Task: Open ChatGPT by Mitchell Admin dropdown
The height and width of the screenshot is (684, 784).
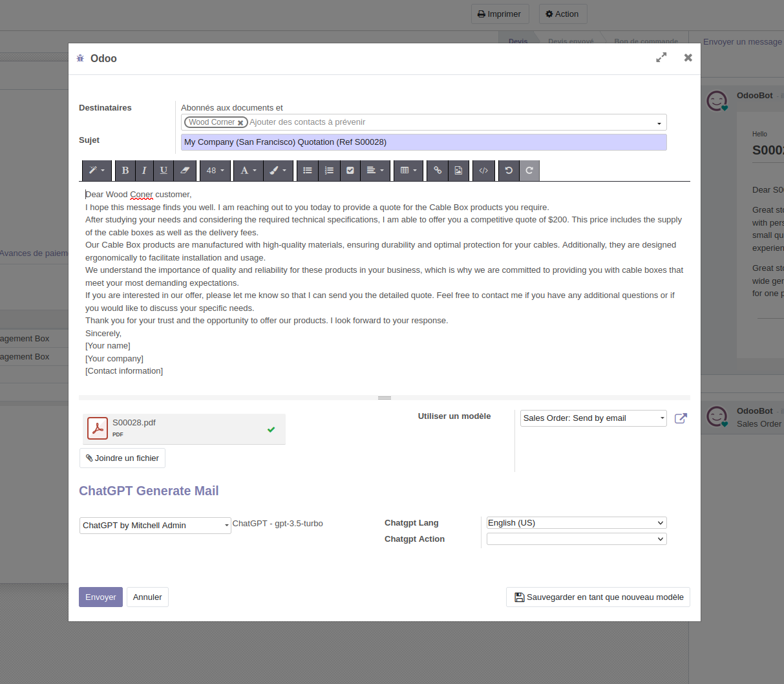Action: point(155,526)
